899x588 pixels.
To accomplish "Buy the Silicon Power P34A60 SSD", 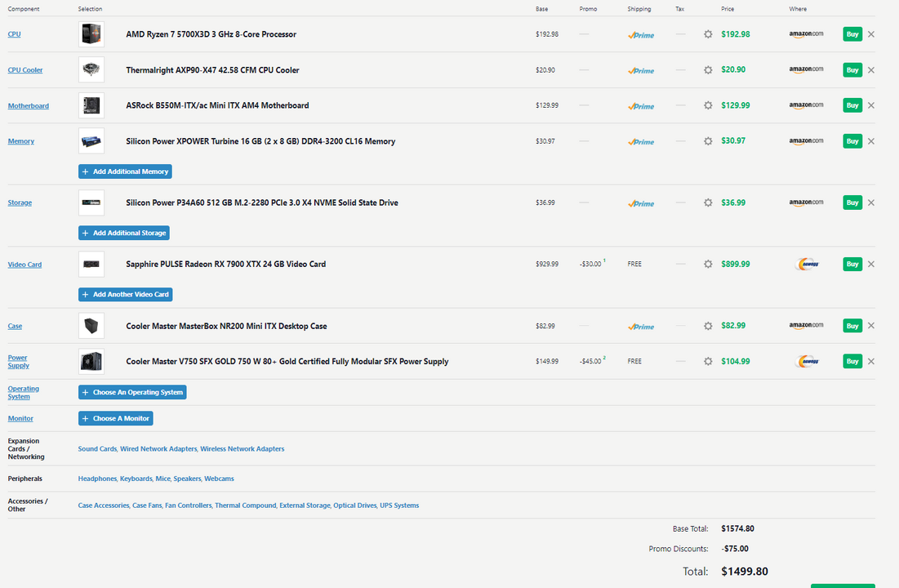I will 852,203.
